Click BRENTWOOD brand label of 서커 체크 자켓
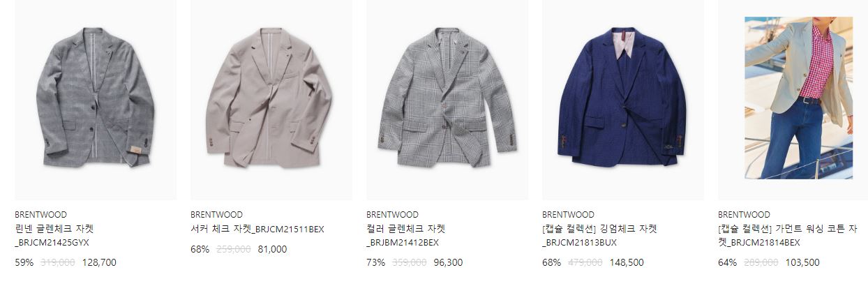 pos(216,215)
